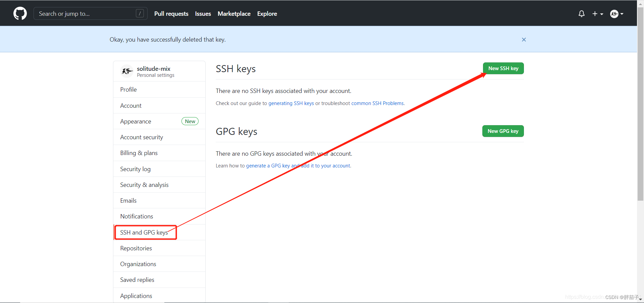Open Issues in top navigation
644x303 pixels.
tap(203, 14)
